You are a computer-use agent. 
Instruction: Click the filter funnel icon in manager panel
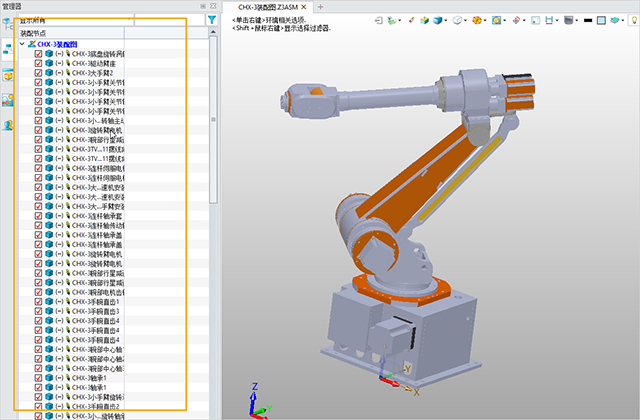pos(212,19)
